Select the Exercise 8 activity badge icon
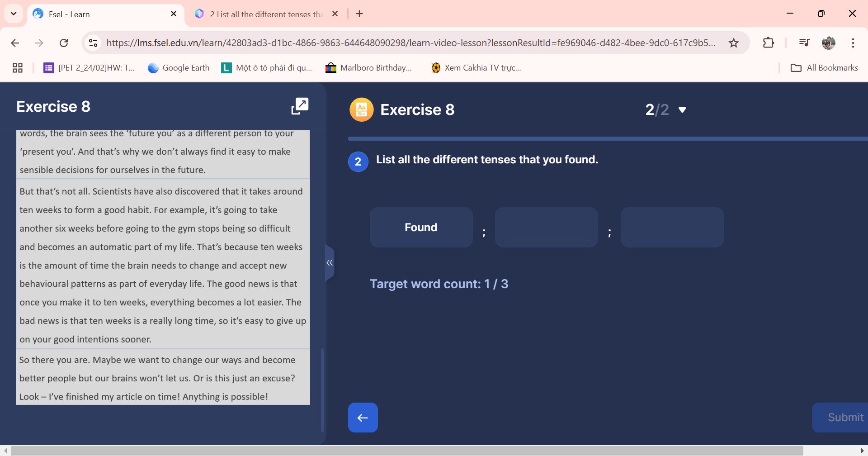This screenshot has height=456, width=868. pyautogui.click(x=361, y=109)
